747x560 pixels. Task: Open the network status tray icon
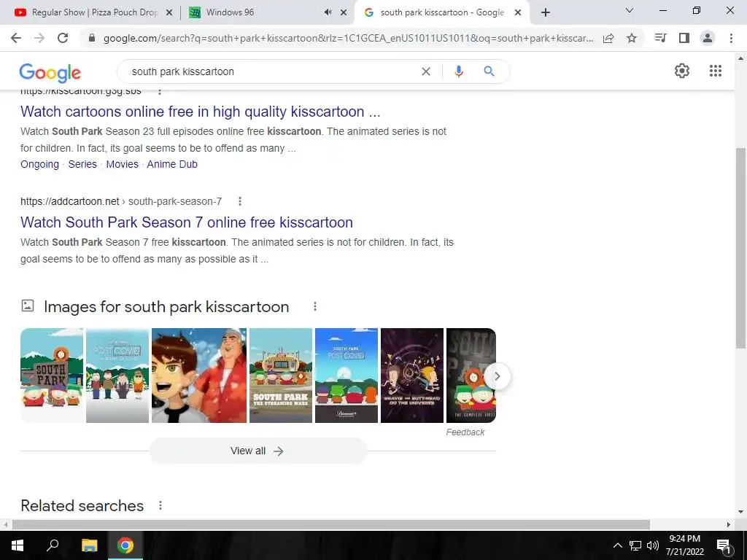635,545
